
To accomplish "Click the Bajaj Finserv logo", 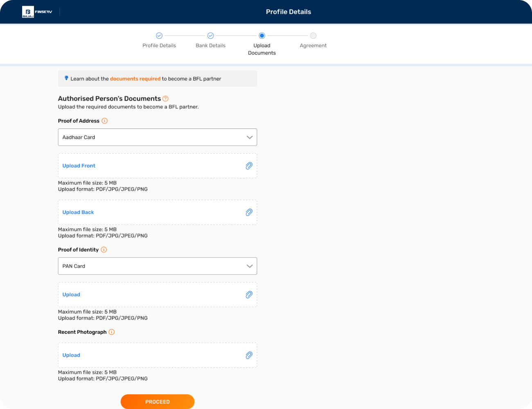I will click(37, 12).
